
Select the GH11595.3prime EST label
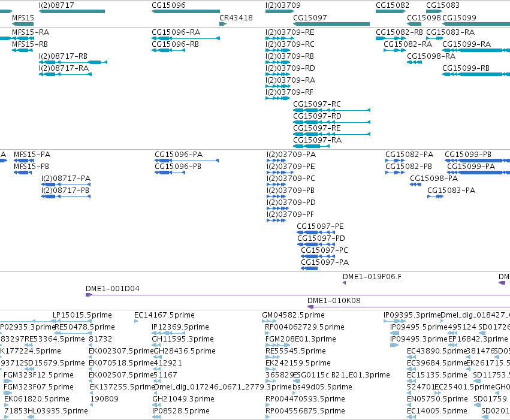pos(183,339)
